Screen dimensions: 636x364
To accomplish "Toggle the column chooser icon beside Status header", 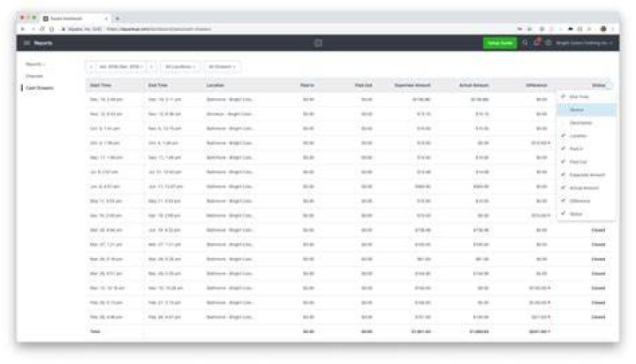I will coord(609,85).
